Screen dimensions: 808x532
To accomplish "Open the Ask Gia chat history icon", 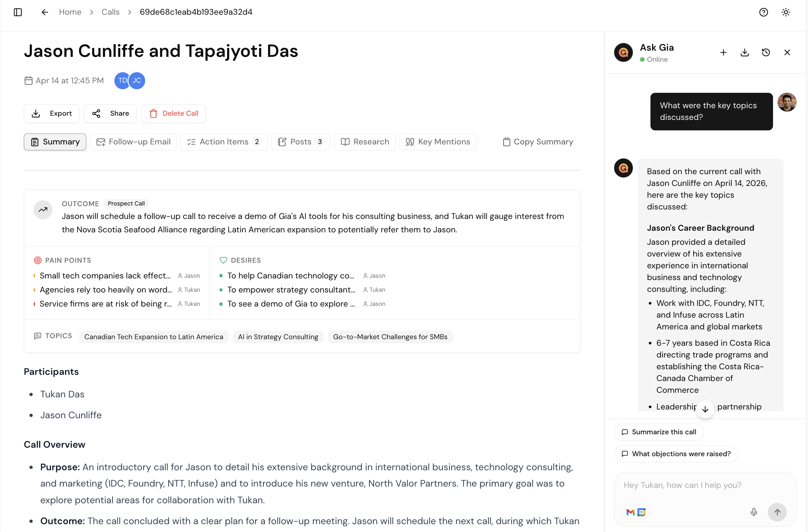I will click(x=766, y=52).
